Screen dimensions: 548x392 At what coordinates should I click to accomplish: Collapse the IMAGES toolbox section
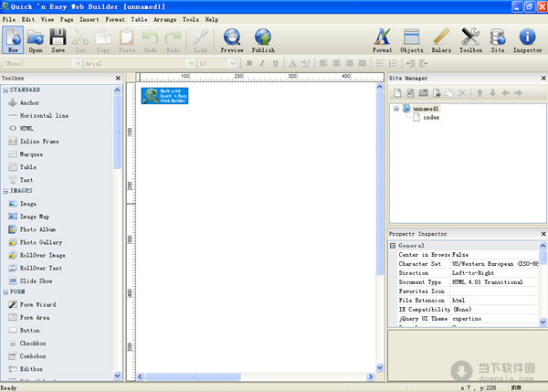[5, 191]
